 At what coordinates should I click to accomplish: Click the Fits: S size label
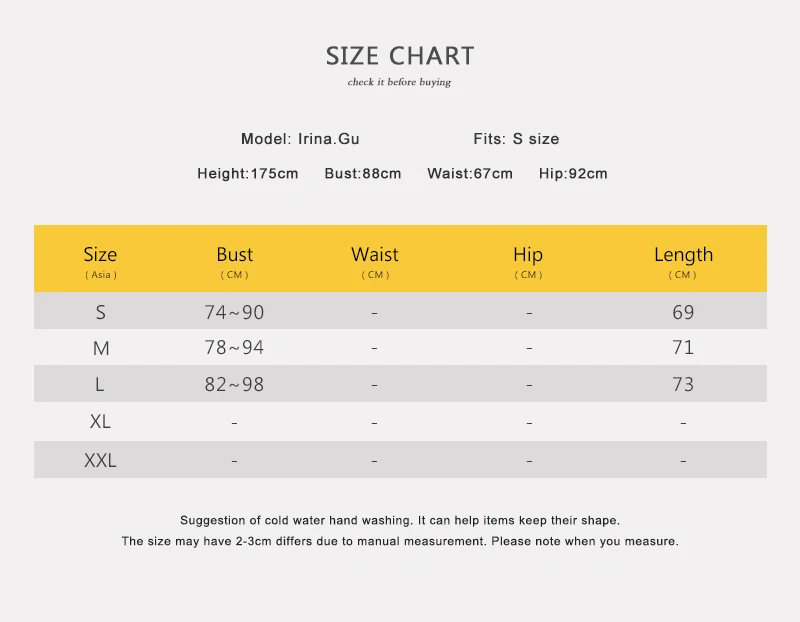pyautogui.click(x=516, y=139)
